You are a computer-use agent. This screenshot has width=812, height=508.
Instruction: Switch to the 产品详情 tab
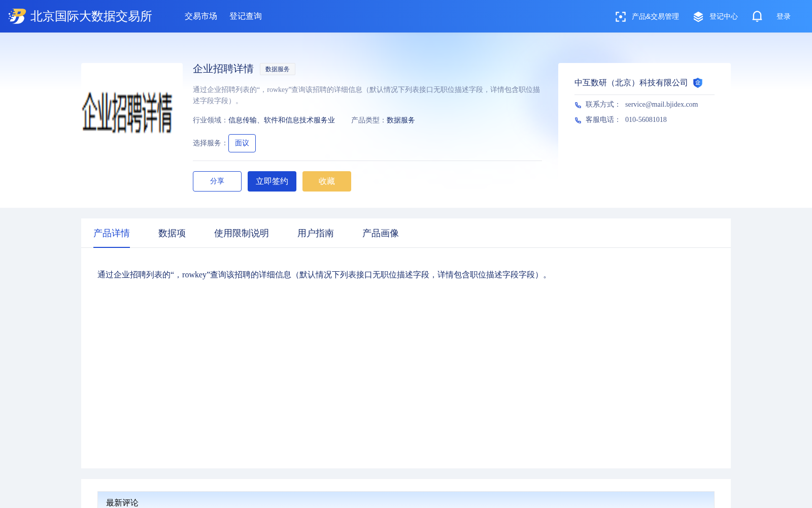(x=112, y=233)
